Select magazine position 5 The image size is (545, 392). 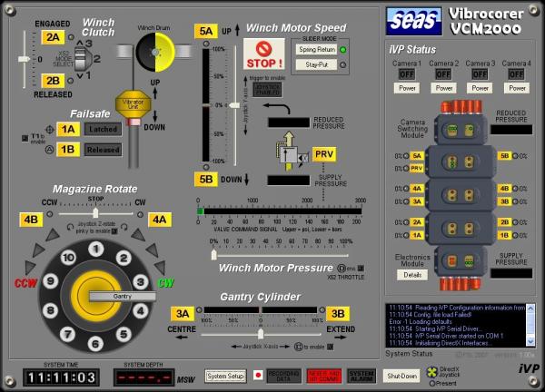[124, 334]
